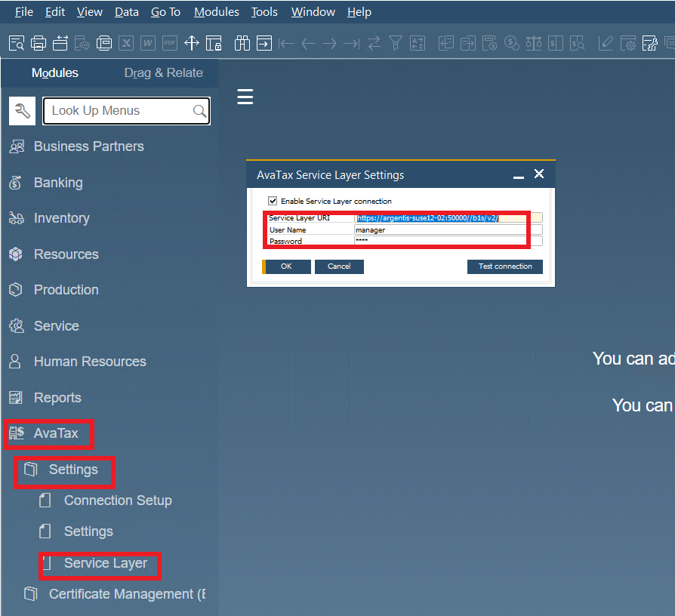Image resolution: width=675 pixels, height=616 pixels.
Task: Open the Settings item below Connection Setup
Action: coord(88,531)
